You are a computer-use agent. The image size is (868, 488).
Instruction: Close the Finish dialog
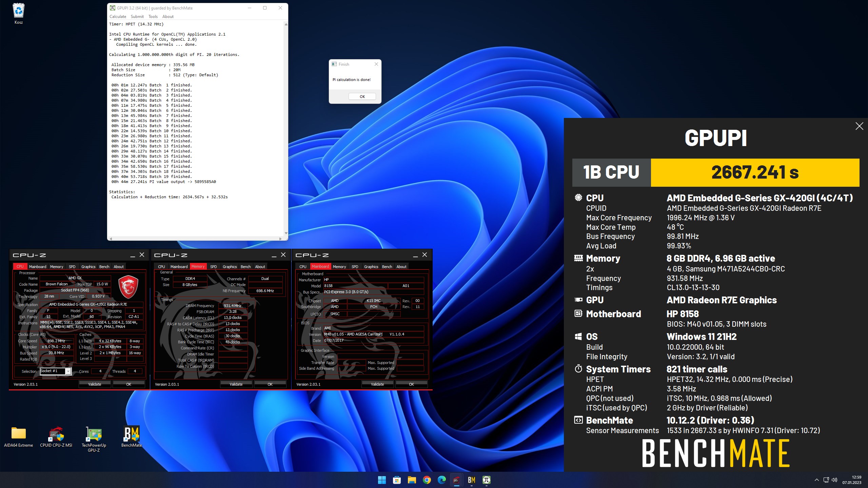pyautogui.click(x=376, y=64)
